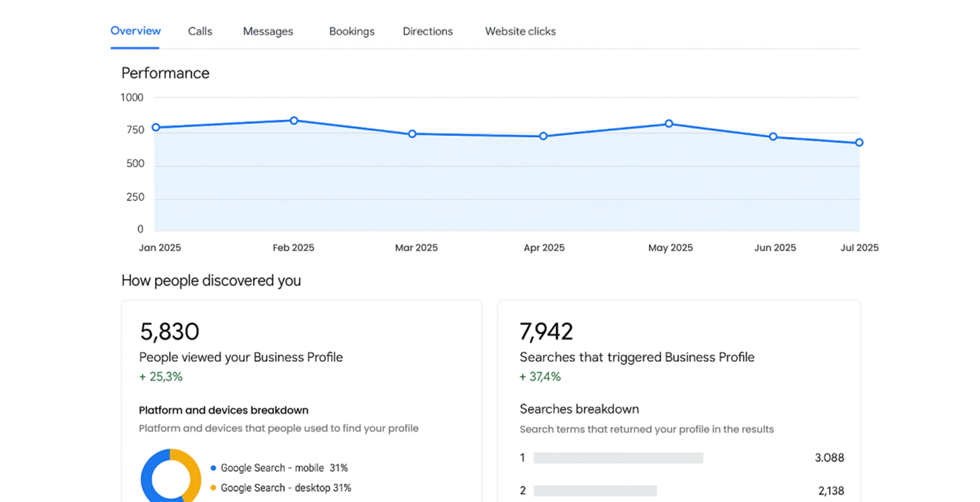Click the Feb 2025 chart data point
This screenshot has height=502, width=980.
coord(294,120)
